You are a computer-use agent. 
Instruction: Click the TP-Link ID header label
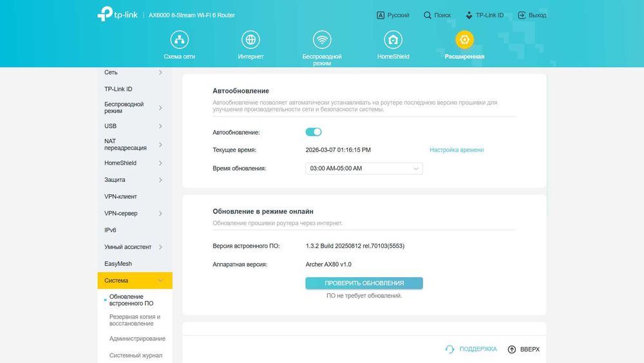[x=489, y=15]
